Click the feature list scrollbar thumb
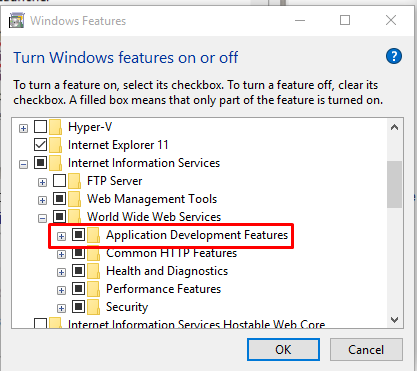This screenshot has height=371, width=417. [x=395, y=185]
